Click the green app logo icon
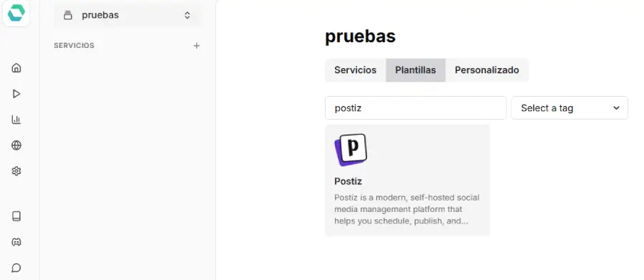This screenshot has width=644, height=280. pos(16,13)
